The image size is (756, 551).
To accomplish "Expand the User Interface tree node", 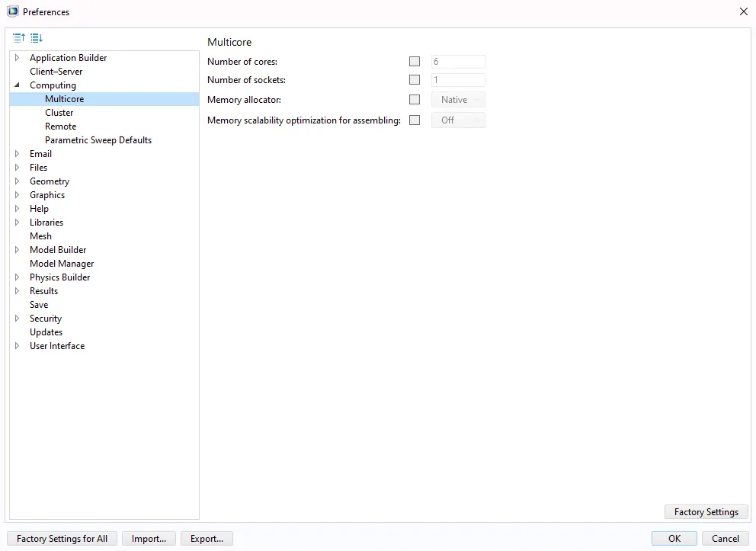I will pyautogui.click(x=18, y=346).
